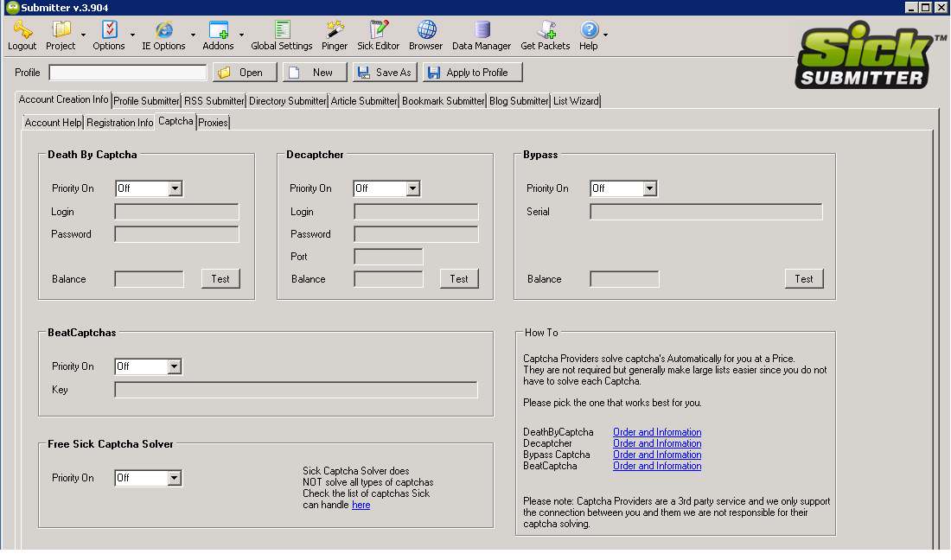Focus the Profile name field
951x560 pixels.
tap(128, 73)
